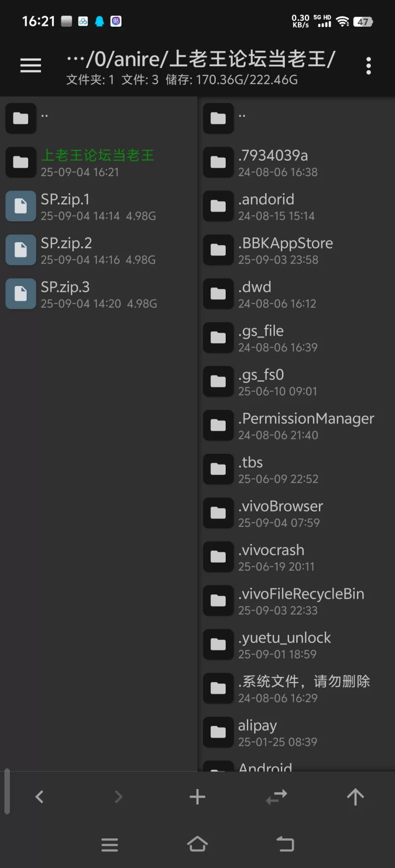
Task: Tap the forward arrow in bottom toolbar
Action: click(118, 796)
